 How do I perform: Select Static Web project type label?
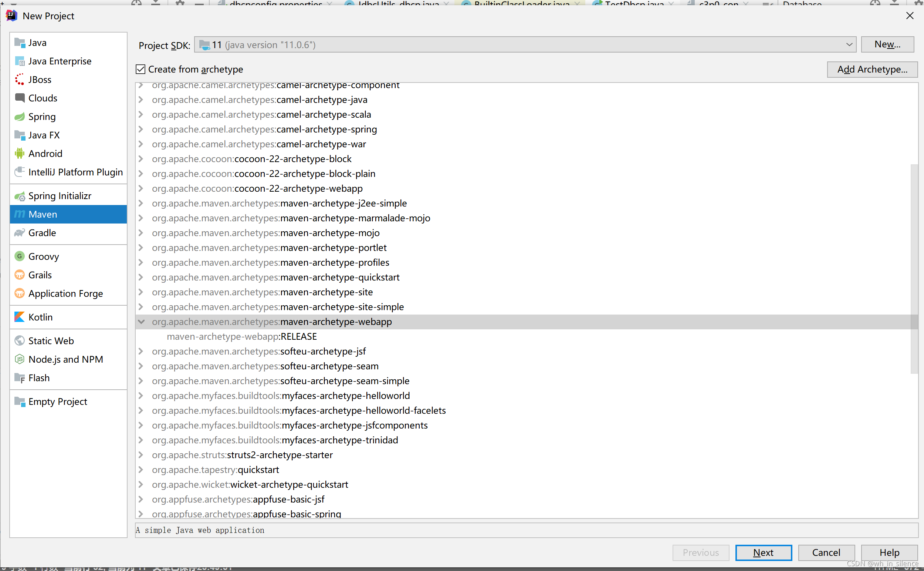point(51,340)
